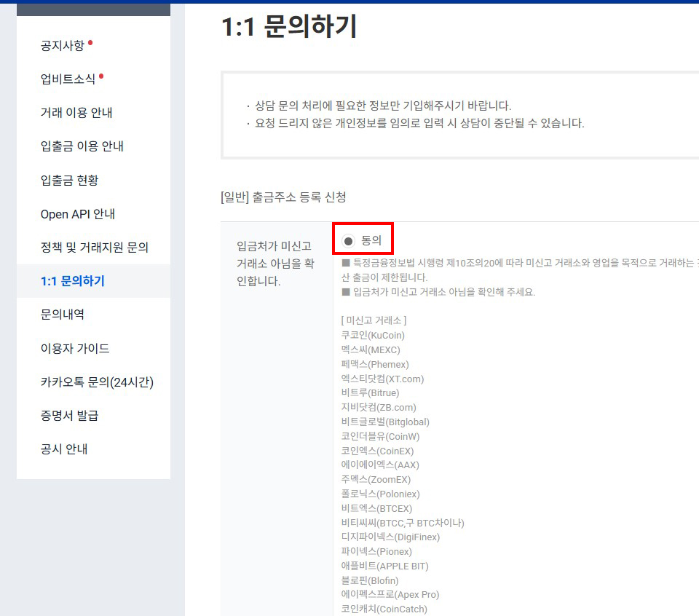699x616 pixels.
Task: Click the [일반] 출금주소 등록 신청 title
Action: (283, 197)
